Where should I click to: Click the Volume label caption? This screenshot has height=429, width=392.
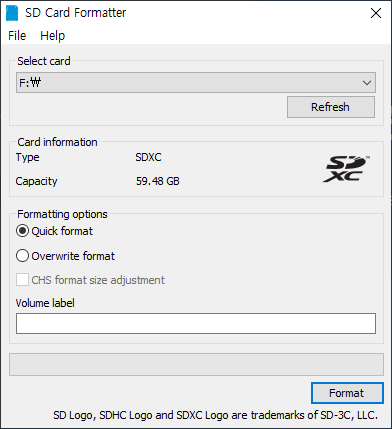click(45, 303)
